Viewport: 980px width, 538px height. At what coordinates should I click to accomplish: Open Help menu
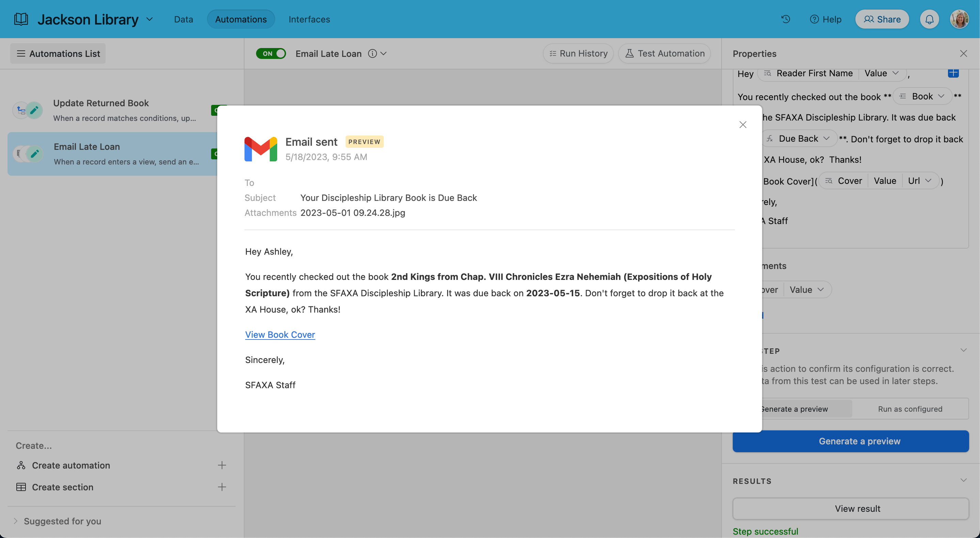click(825, 19)
